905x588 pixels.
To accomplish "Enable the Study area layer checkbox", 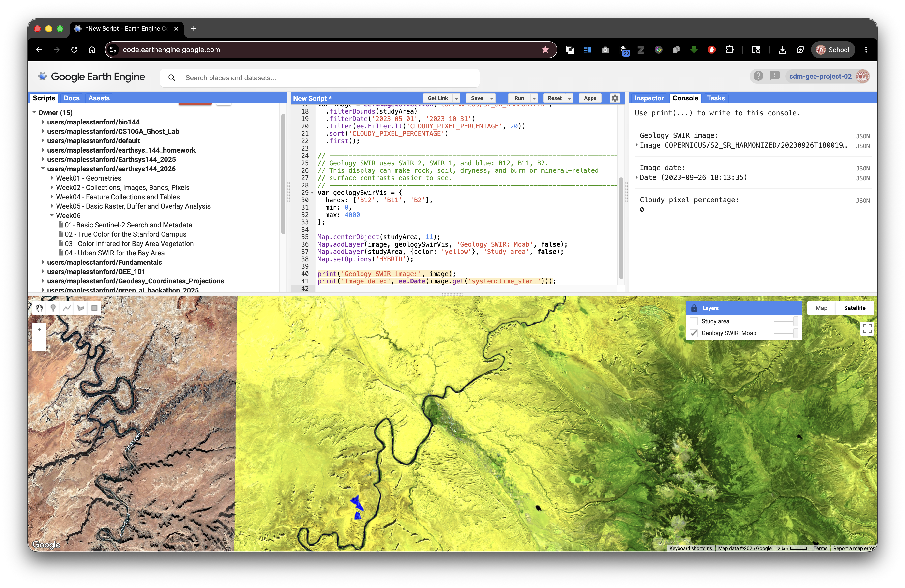I will click(694, 321).
